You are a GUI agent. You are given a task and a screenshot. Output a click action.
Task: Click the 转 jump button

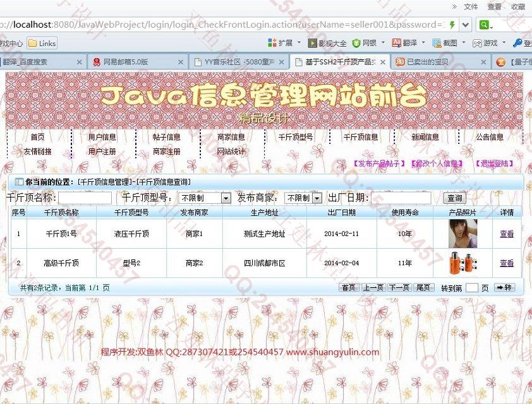(505, 287)
